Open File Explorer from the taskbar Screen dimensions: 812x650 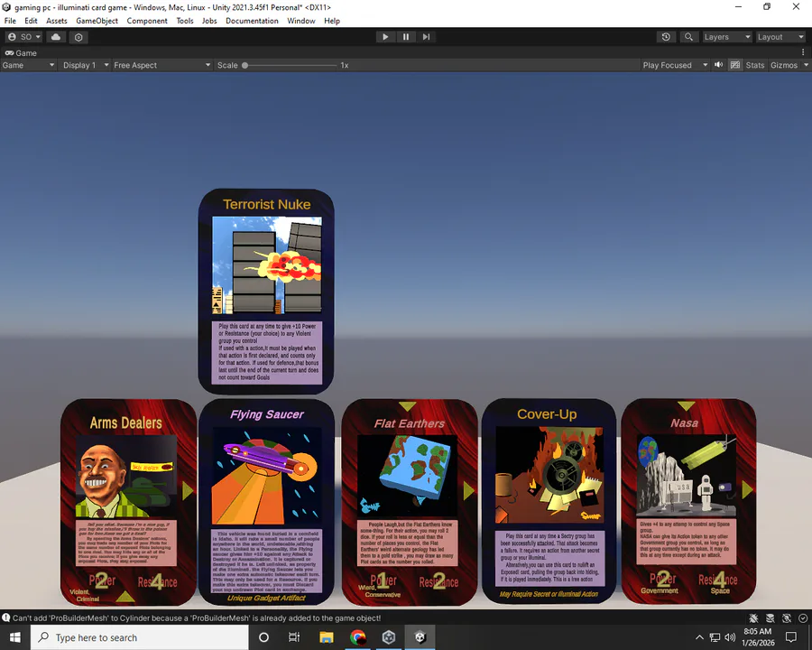click(327, 637)
